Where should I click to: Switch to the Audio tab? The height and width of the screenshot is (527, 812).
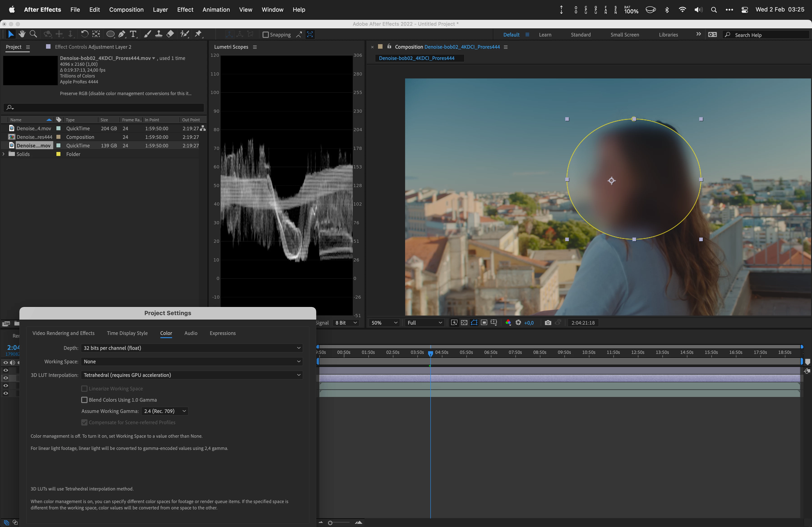point(191,333)
